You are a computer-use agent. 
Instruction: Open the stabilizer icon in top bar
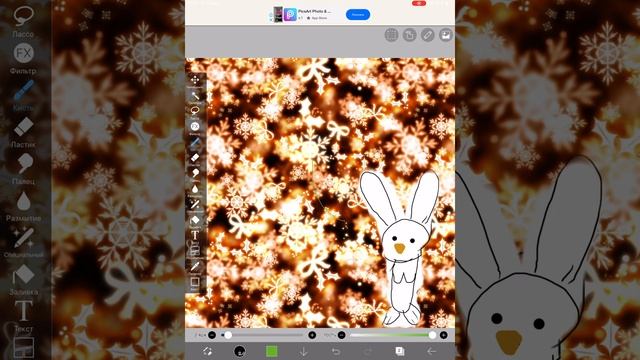(x=409, y=35)
